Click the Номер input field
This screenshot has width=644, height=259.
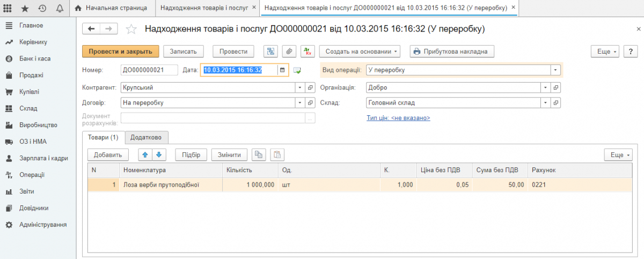click(149, 70)
